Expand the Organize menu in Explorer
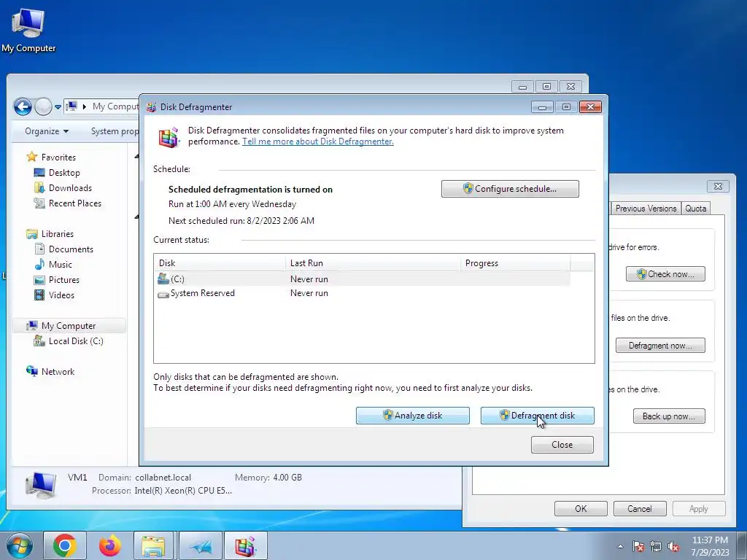Viewport: 747px width, 560px height. [46, 131]
